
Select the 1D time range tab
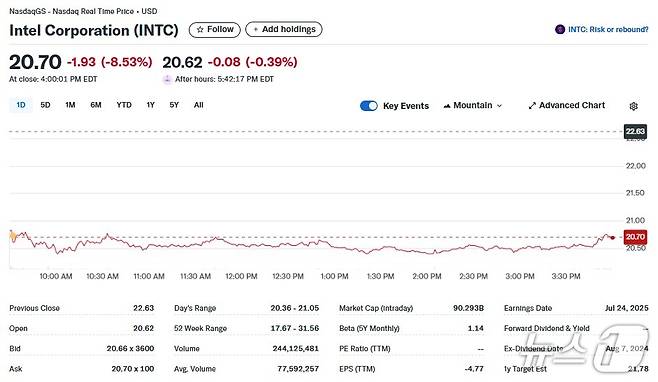click(21, 105)
